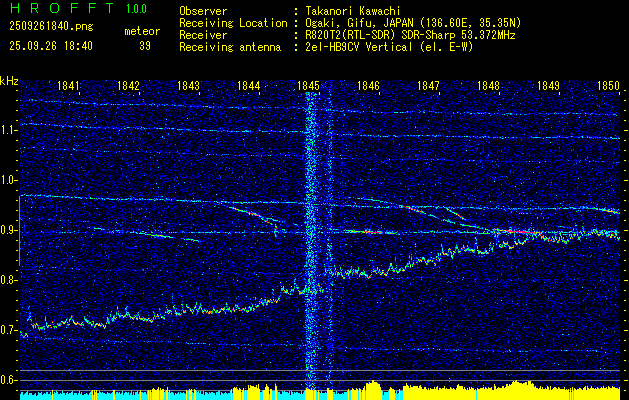Screen dimensions: 629x400
Task: Click the kHz axis unit label
Action: (x=9, y=81)
